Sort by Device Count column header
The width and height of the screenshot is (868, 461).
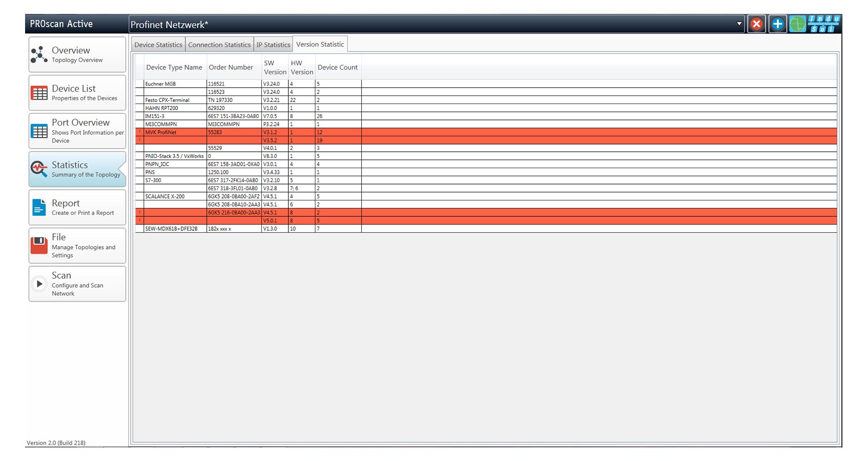(338, 67)
